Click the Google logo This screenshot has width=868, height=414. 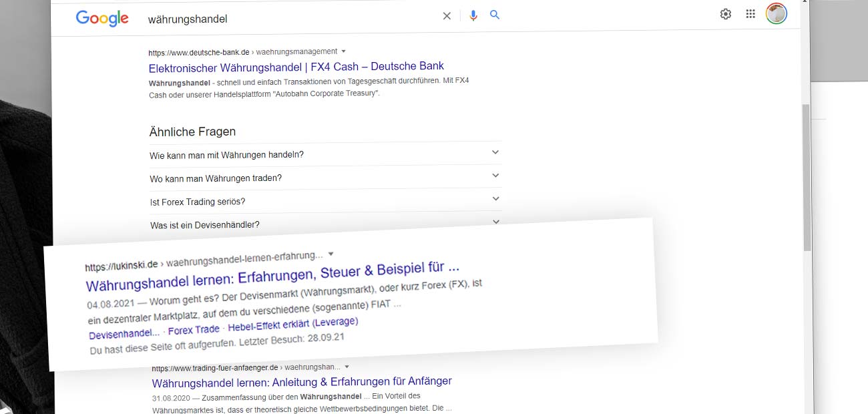pos(102,18)
